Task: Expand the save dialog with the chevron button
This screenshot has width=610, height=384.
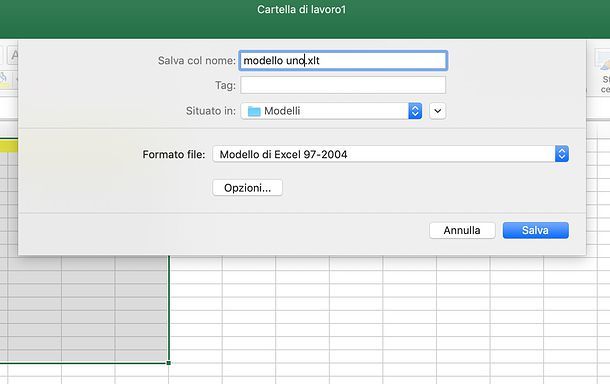Action: point(438,111)
